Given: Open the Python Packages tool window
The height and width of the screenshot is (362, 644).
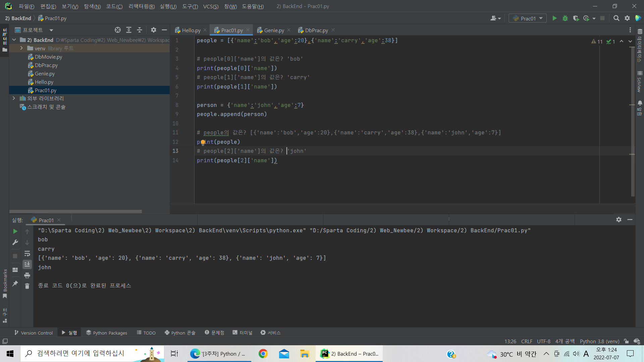Looking at the screenshot, I should (x=107, y=333).
